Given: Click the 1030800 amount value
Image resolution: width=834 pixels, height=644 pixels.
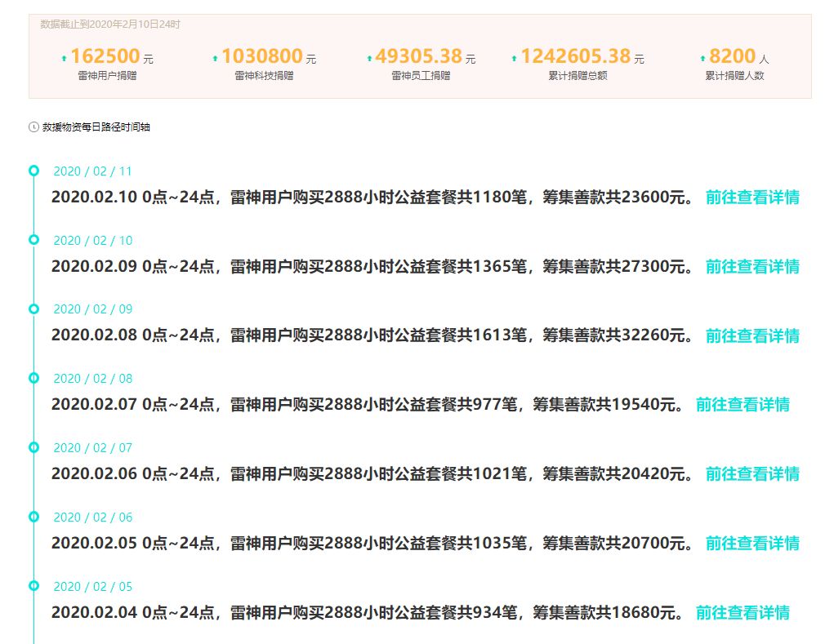Looking at the screenshot, I should coord(262,56).
